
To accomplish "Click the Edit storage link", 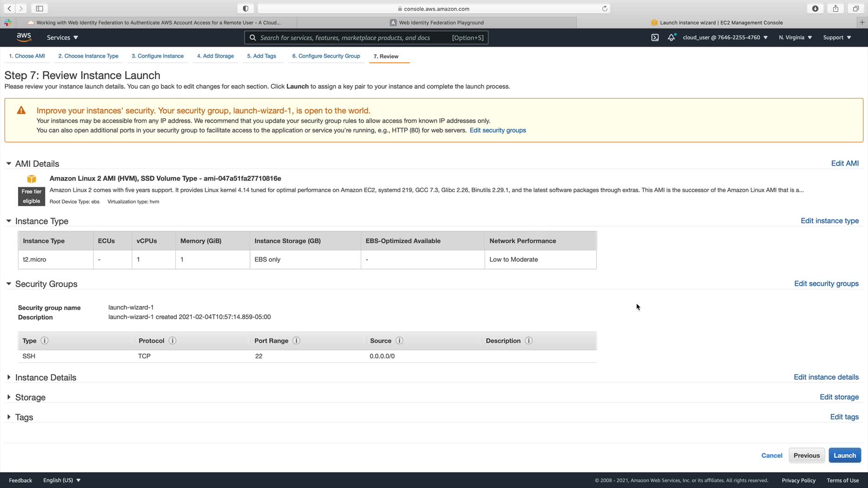I will [x=839, y=397].
